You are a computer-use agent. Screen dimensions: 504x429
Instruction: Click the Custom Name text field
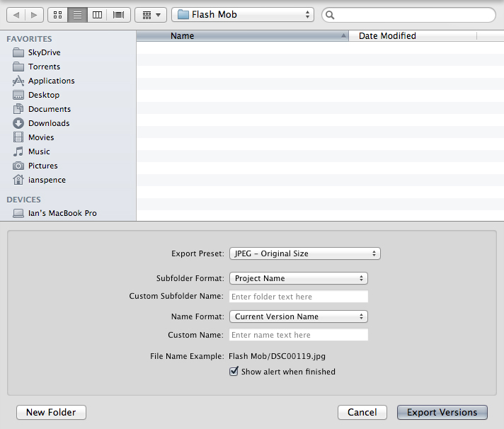[298, 335]
